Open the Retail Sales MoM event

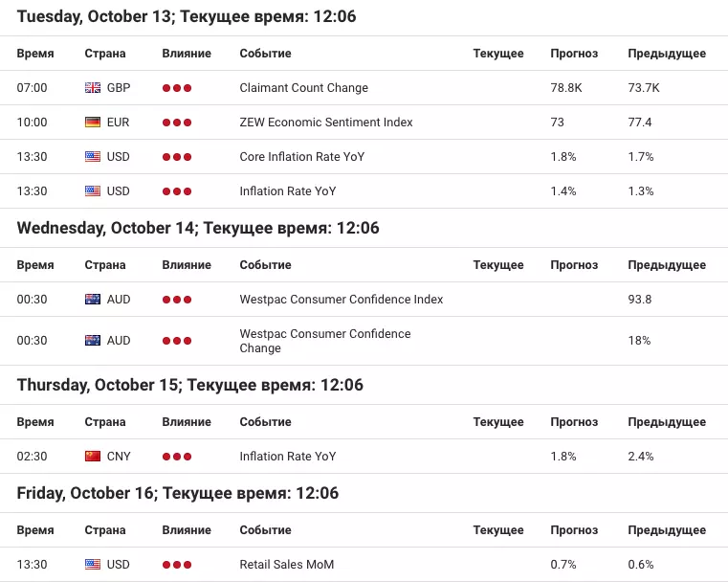[x=286, y=565]
